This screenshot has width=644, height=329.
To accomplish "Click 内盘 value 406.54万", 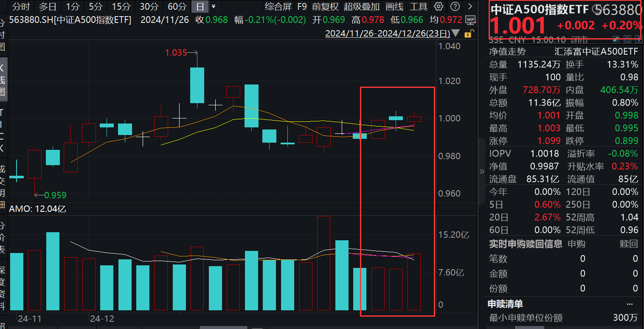I will click(x=619, y=90).
